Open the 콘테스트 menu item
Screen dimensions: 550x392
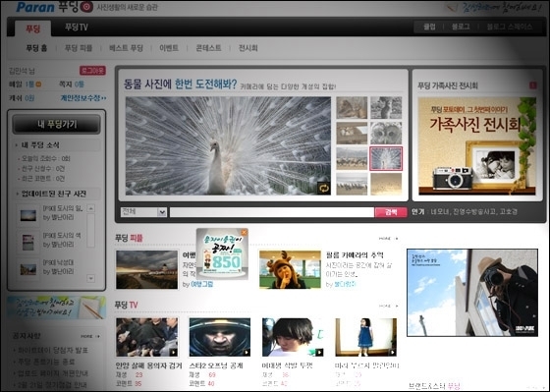click(208, 48)
